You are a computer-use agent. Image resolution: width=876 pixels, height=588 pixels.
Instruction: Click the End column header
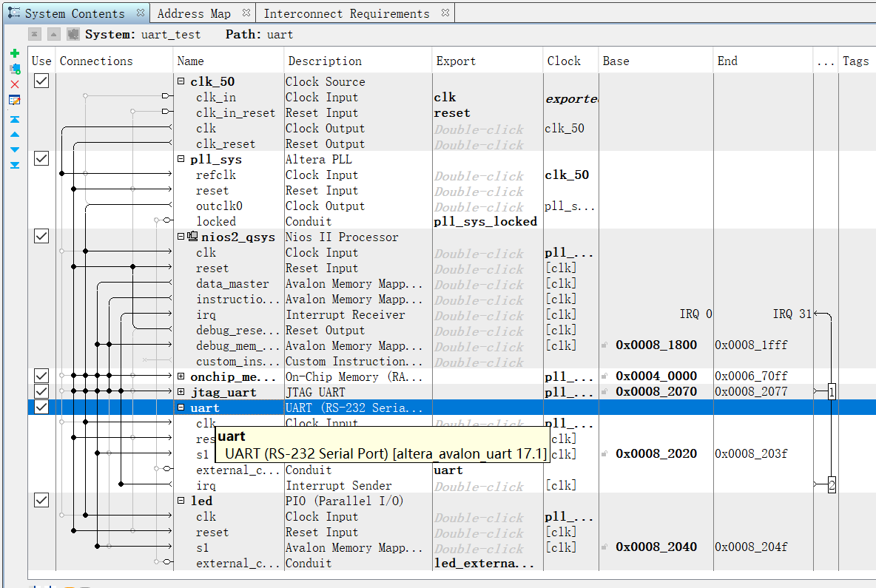coord(764,61)
